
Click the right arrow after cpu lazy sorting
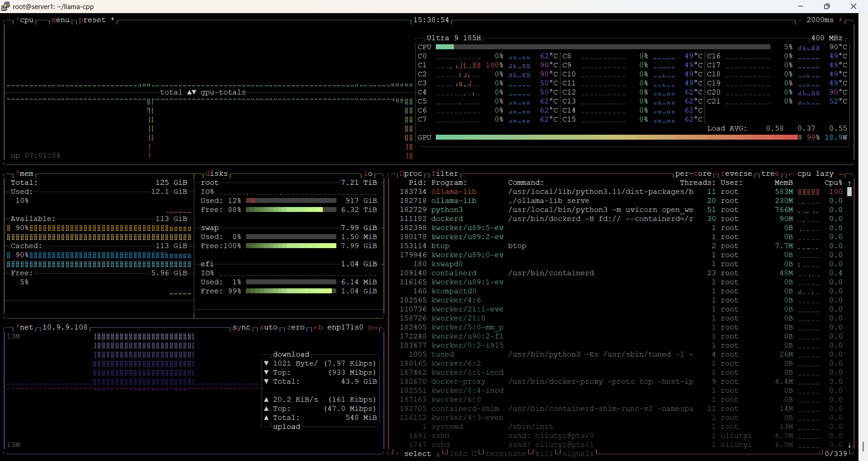(840, 174)
